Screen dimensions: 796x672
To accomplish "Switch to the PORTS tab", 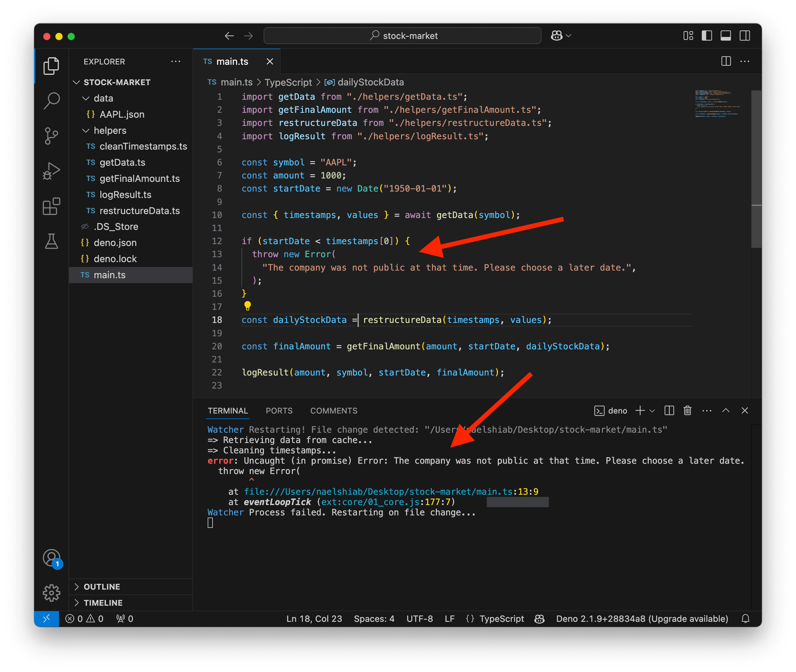I will [x=279, y=411].
